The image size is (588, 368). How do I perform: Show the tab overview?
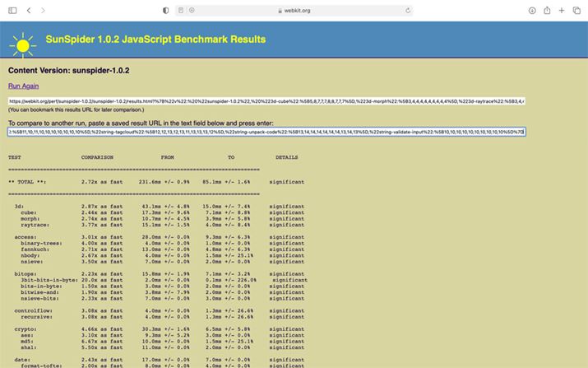coord(576,11)
